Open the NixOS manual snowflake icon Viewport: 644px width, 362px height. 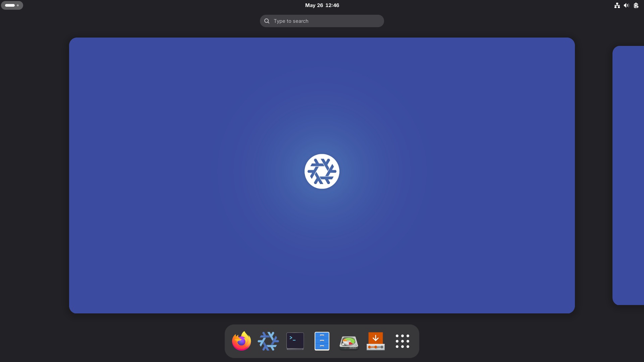[268, 341]
